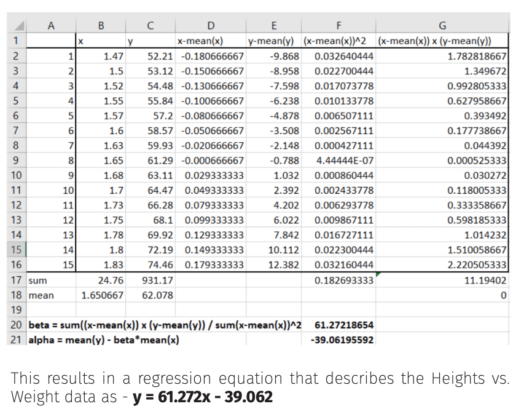The height and width of the screenshot is (417, 532).
Task: Click the select-all corner of the spreadsheet
Action: (x=17, y=25)
